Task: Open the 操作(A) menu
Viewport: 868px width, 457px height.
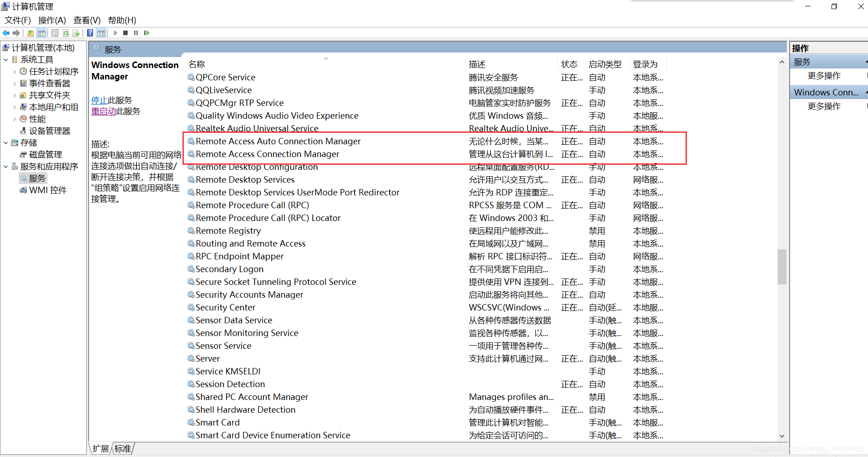Action: (x=52, y=20)
